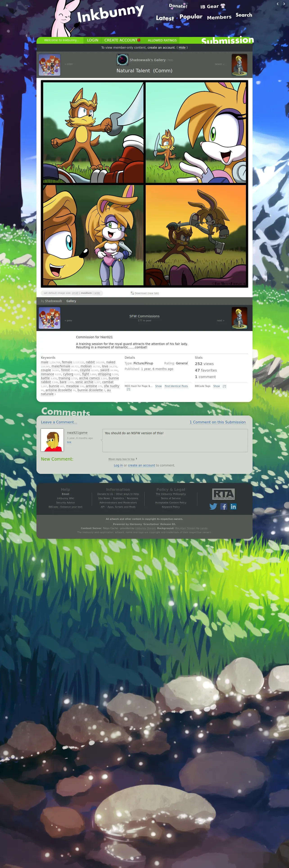The width and height of the screenshot is (289, 868).
Task: Open newer submission thumbnail in gallery header
Action: (x=239, y=65)
